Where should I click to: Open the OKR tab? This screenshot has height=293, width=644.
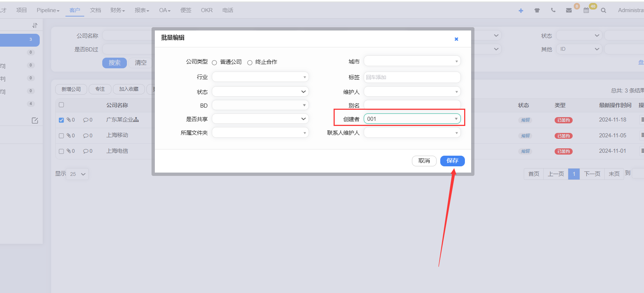(207, 10)
